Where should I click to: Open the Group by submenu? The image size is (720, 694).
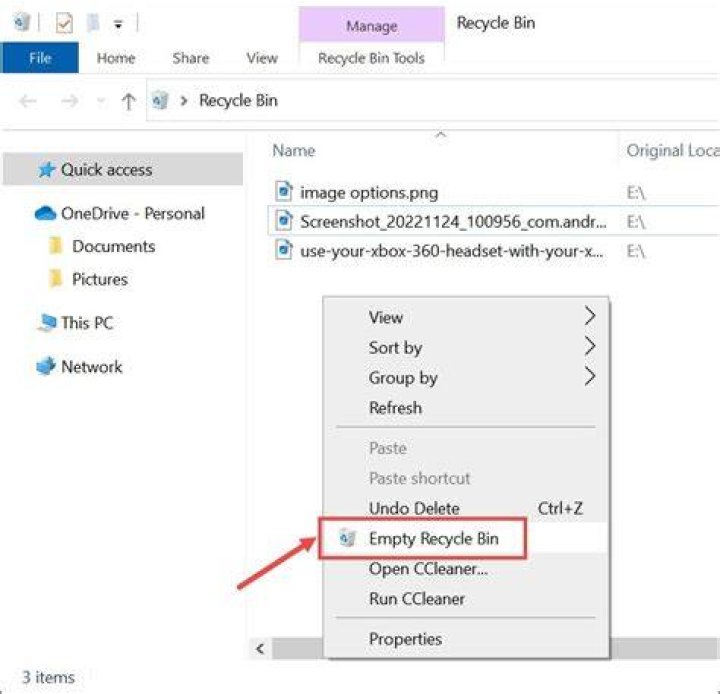(x=466, y=378)
